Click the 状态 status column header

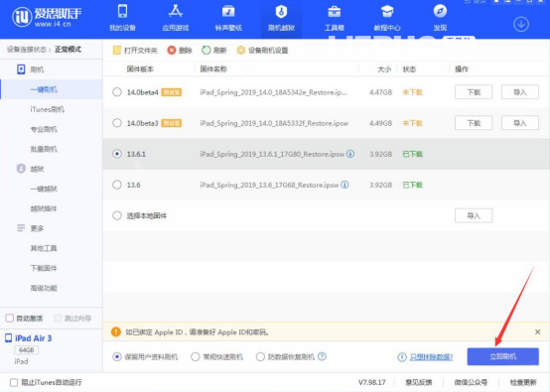(409, 69)
